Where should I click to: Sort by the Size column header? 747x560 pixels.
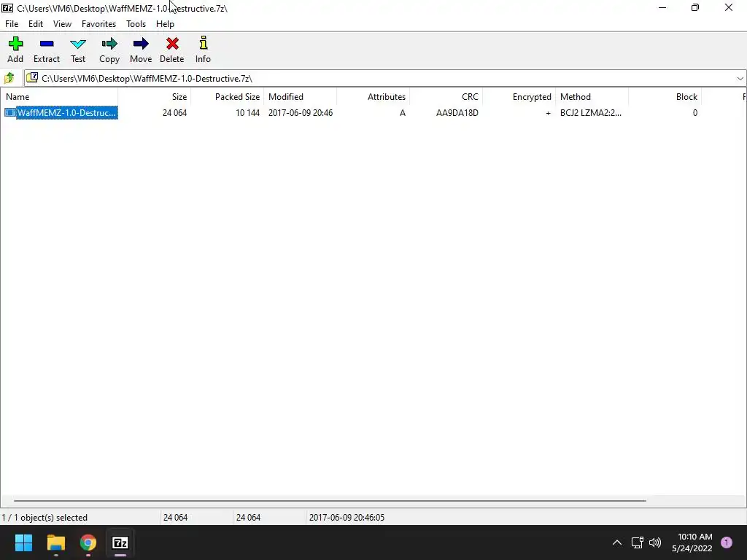(155, 97)
